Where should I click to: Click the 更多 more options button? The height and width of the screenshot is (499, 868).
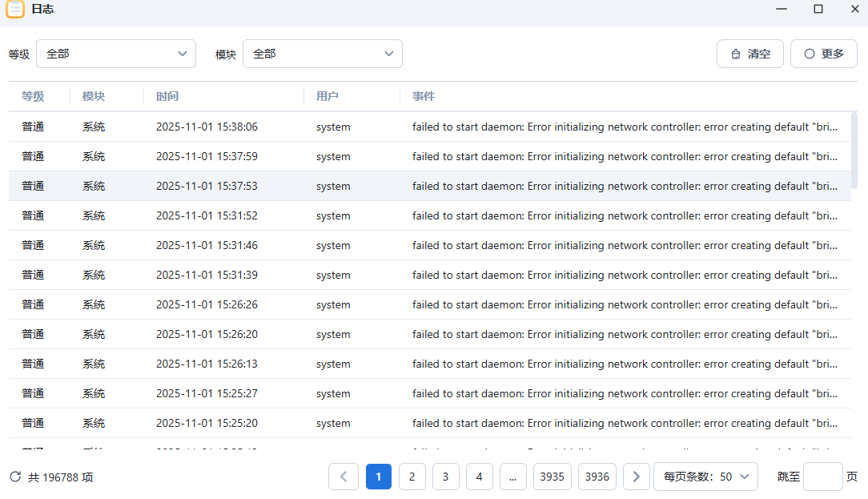point(824,54)
